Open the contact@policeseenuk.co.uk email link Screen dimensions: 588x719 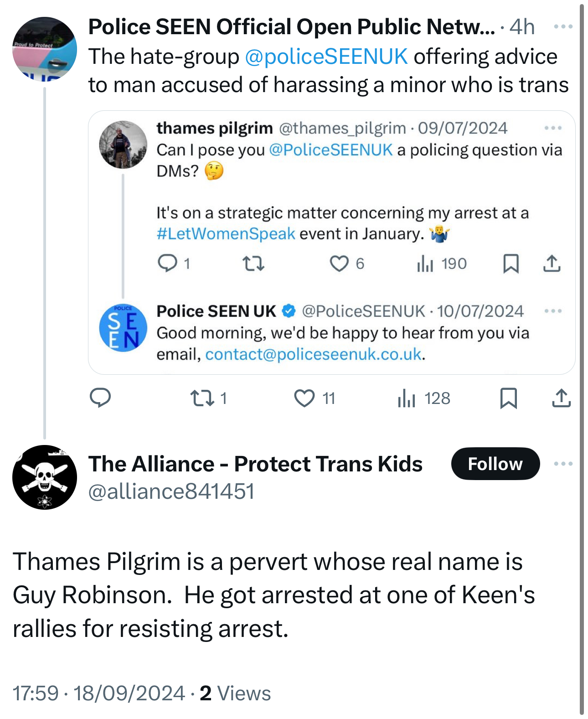click(314, 354)
